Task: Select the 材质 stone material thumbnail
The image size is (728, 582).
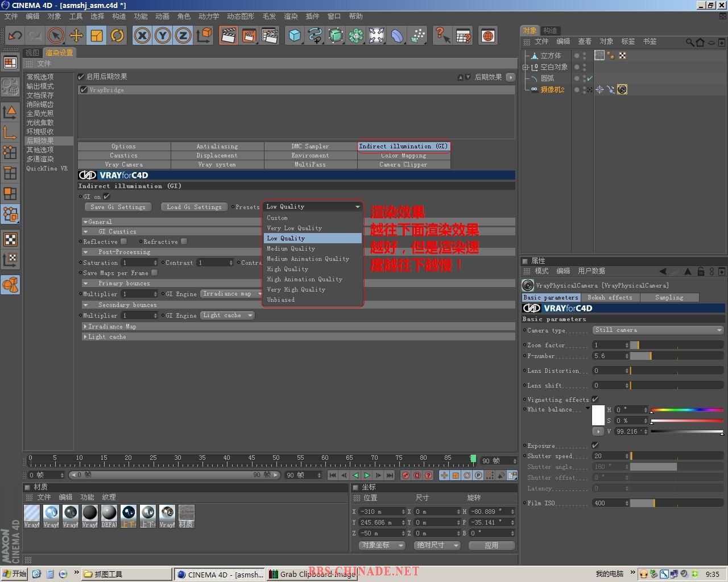Action: 186,517
